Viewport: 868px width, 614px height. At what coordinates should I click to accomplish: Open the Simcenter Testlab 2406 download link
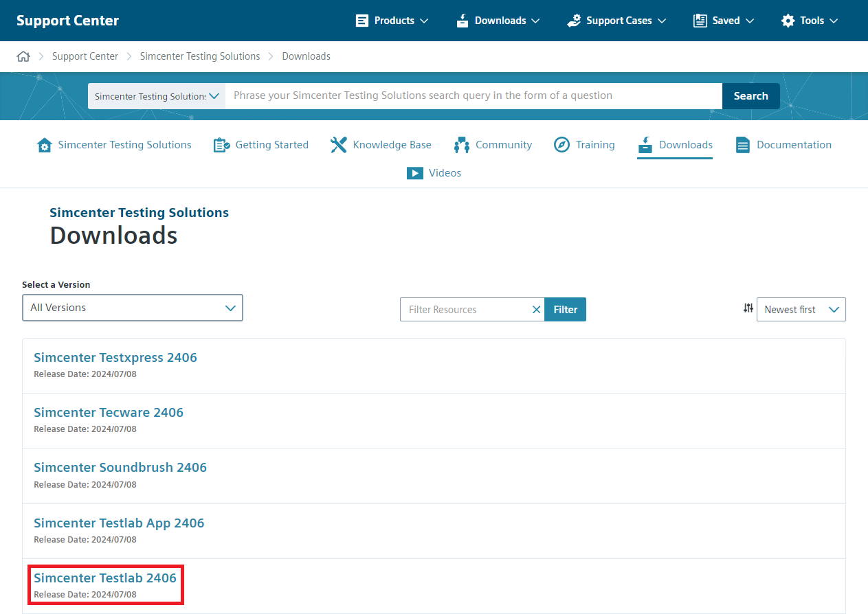pyautogui.click(x=105, y=578)
